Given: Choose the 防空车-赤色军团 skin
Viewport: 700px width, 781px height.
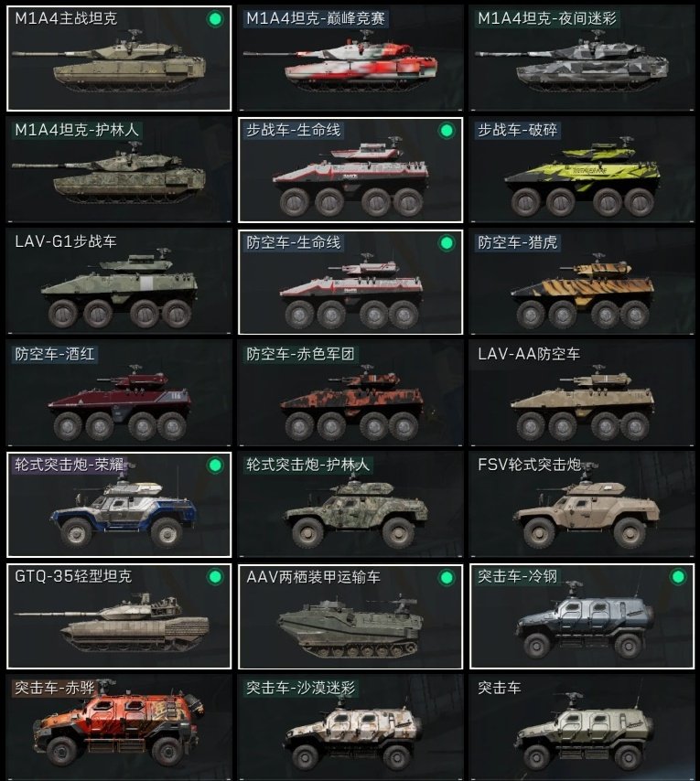Looking at the screenshot, I should tap(350, 393).
